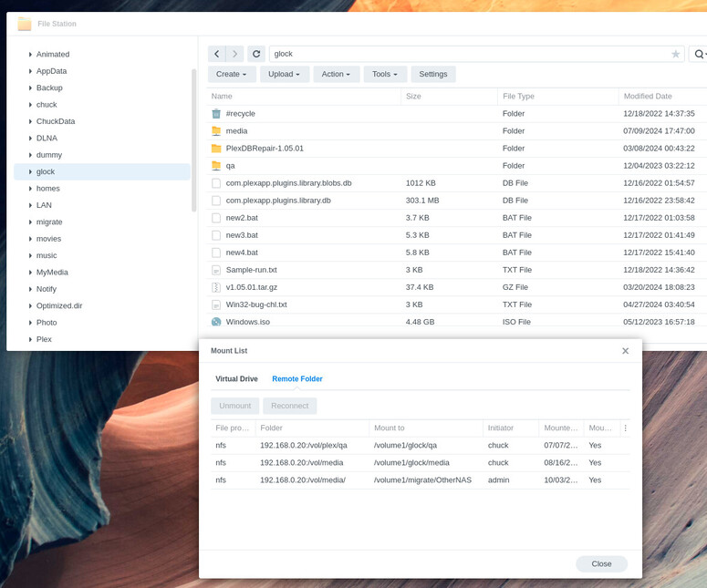
Task: Select the Notify folder in tree
Action: point(102,289)
